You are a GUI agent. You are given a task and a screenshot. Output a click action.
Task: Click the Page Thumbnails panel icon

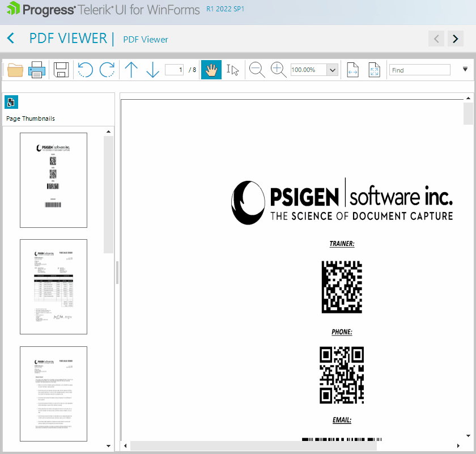(11, 102)
